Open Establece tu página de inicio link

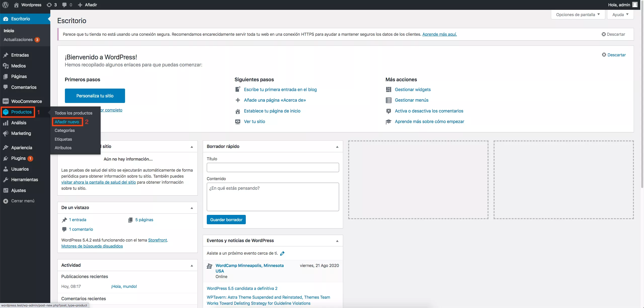(272, 111)
